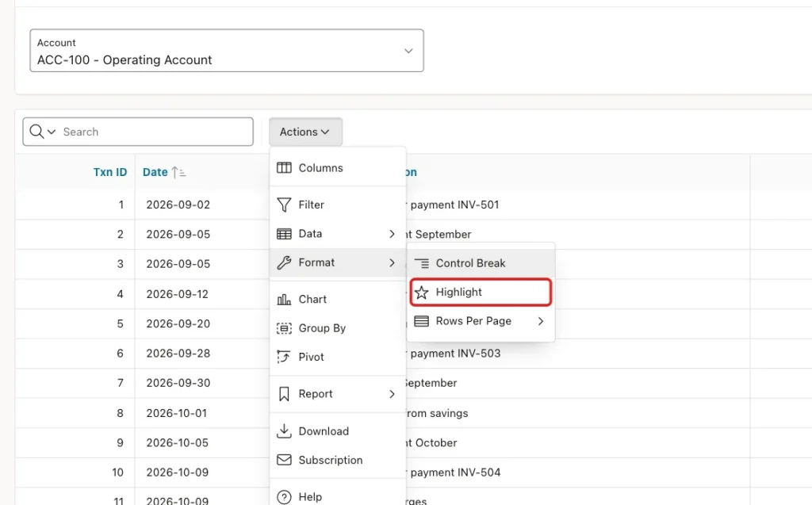Click the Highlight star icon
This screenshot has height=505, width=812.
[422, 292]
